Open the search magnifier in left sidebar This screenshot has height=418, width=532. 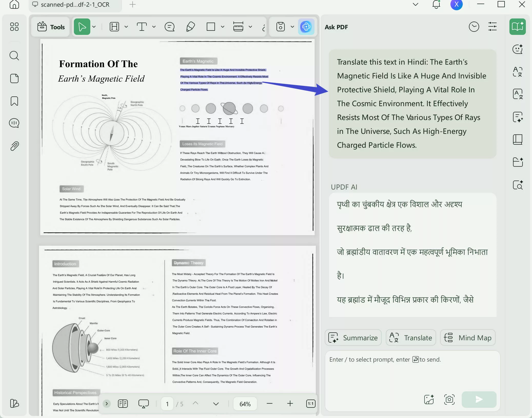[x=14, y=55]
